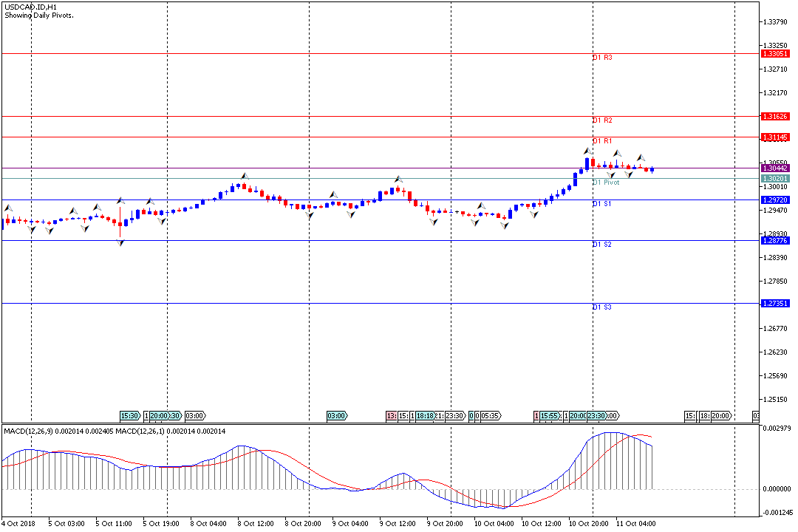
Task: Click the 1.28776 price tag
Action: pyautogui.click(x=775, y=241)
